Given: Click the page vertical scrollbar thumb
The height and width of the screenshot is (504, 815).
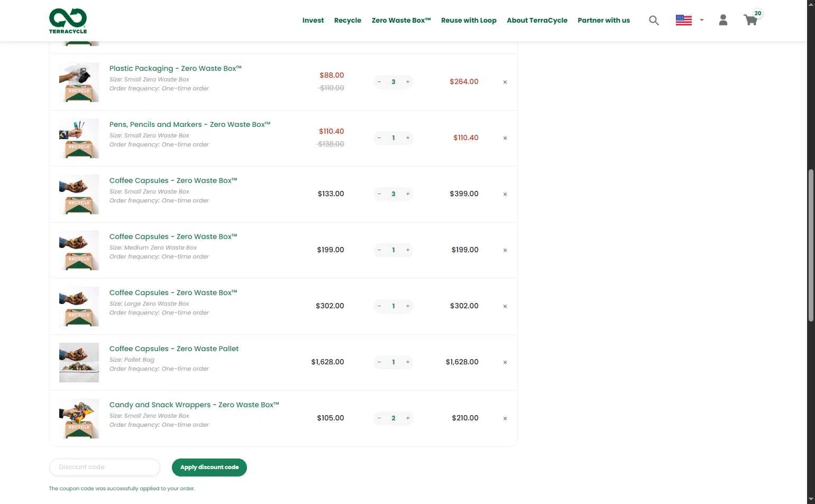Looking at the screenshot, I should [811, 245].
